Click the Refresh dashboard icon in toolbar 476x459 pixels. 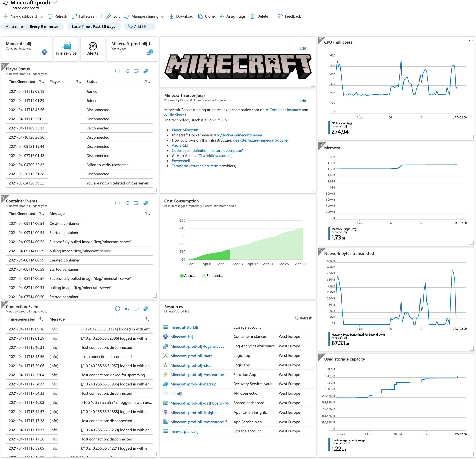50,16
